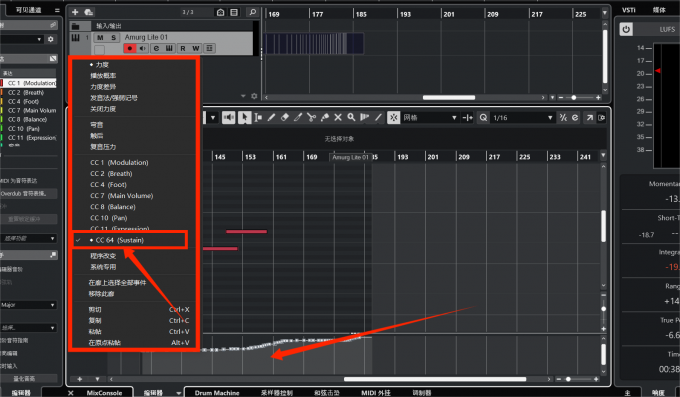The height and width of the screenshot is (397, 680).
Task: Open the instrument panel piano icon on track
Action: pyautogui.click(x=169, y=48)
